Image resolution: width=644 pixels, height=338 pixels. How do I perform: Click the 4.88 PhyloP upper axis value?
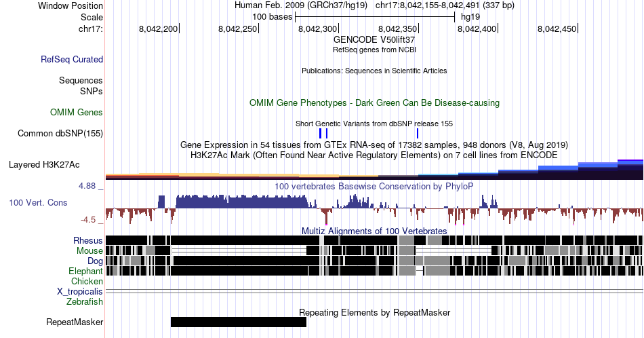(x=87, y=186)
